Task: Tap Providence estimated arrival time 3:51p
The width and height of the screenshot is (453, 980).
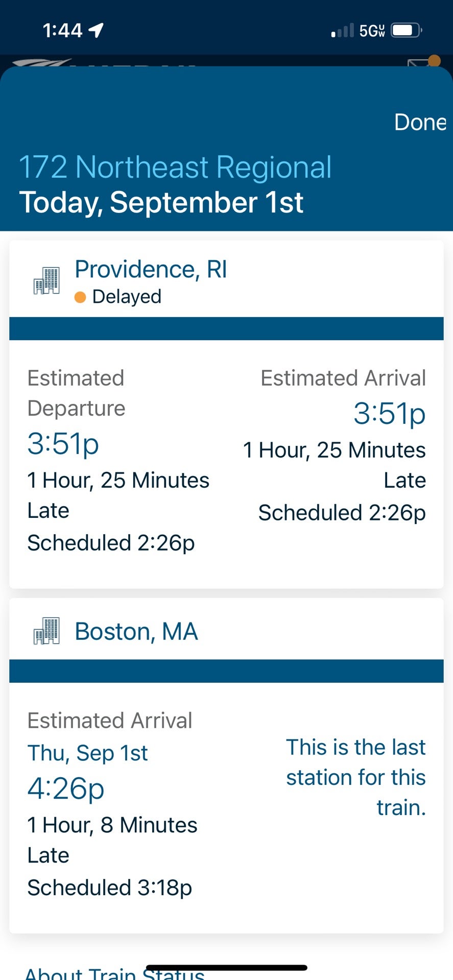Action: [390, 414]
